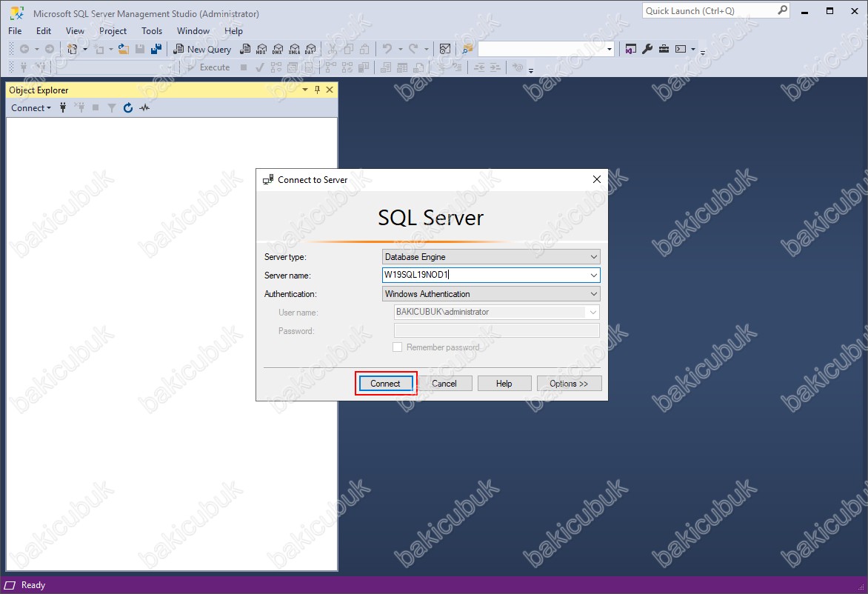Viewport: 868px width, 594px height.
Task: Open the File menu
Action: click(15, 31)
